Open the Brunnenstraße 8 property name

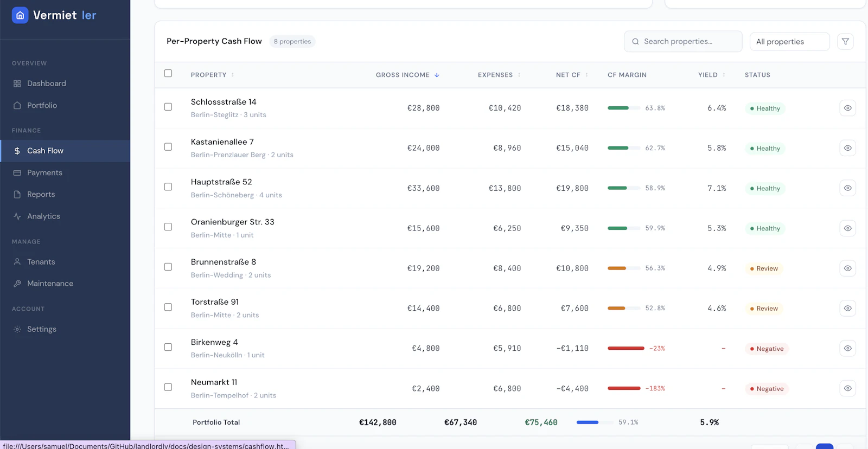pyautogui.click(x=224, y=262)
